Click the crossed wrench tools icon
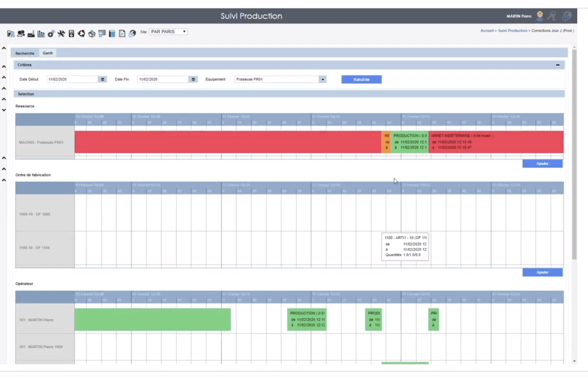588x377 pixels. coord(61,34)
